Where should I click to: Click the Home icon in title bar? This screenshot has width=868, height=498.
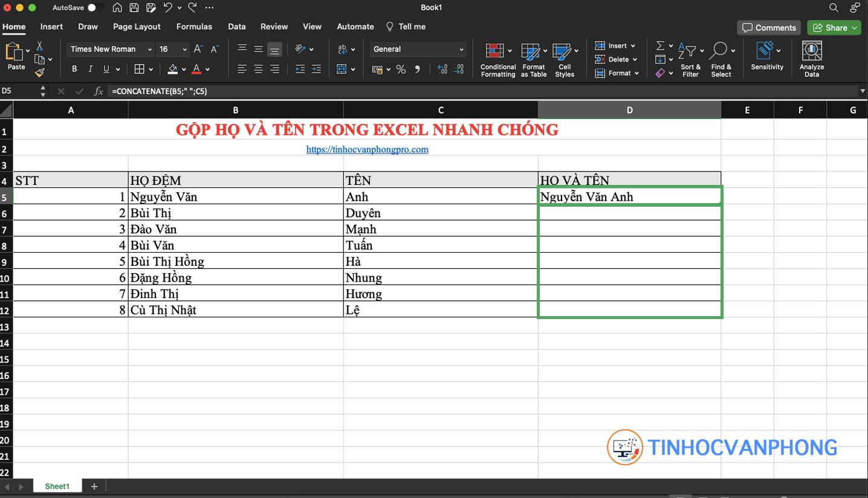[117, 8]
